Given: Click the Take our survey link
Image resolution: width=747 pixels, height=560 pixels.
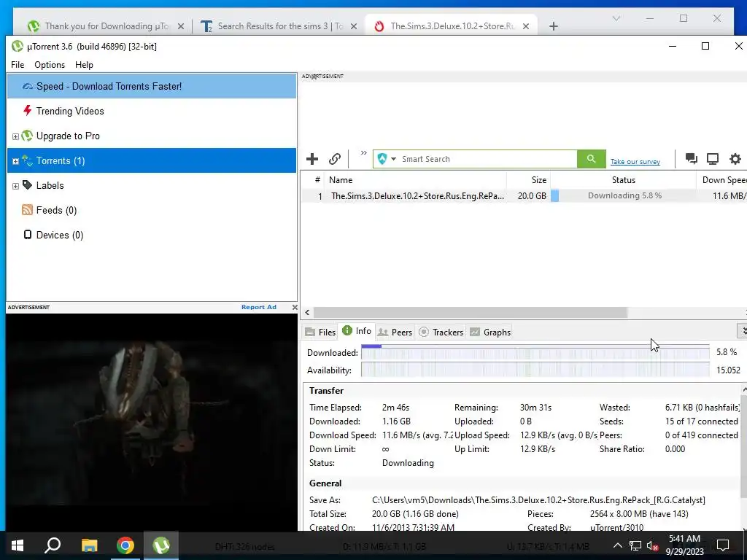Looking at the screenshot, I should (635, 161).
